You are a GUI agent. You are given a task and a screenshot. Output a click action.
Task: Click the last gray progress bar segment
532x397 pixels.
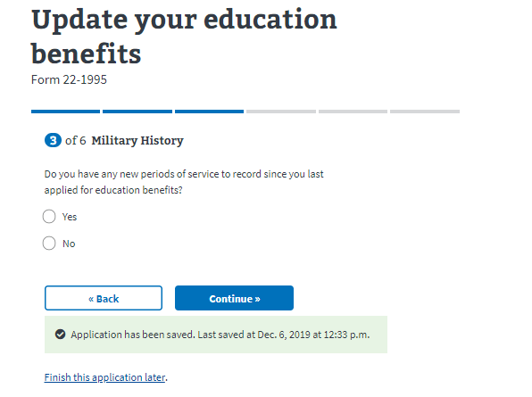pyautogui.click(x=425, y=112)
